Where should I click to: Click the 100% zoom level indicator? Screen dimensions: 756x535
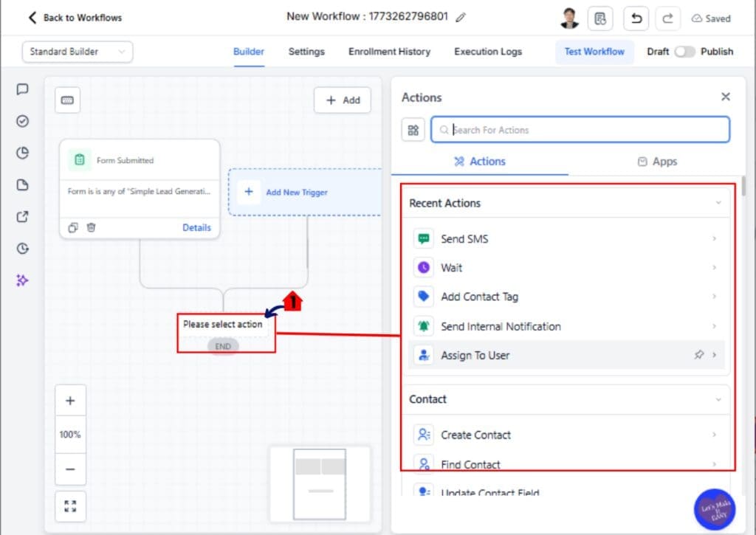pos(70,435)
